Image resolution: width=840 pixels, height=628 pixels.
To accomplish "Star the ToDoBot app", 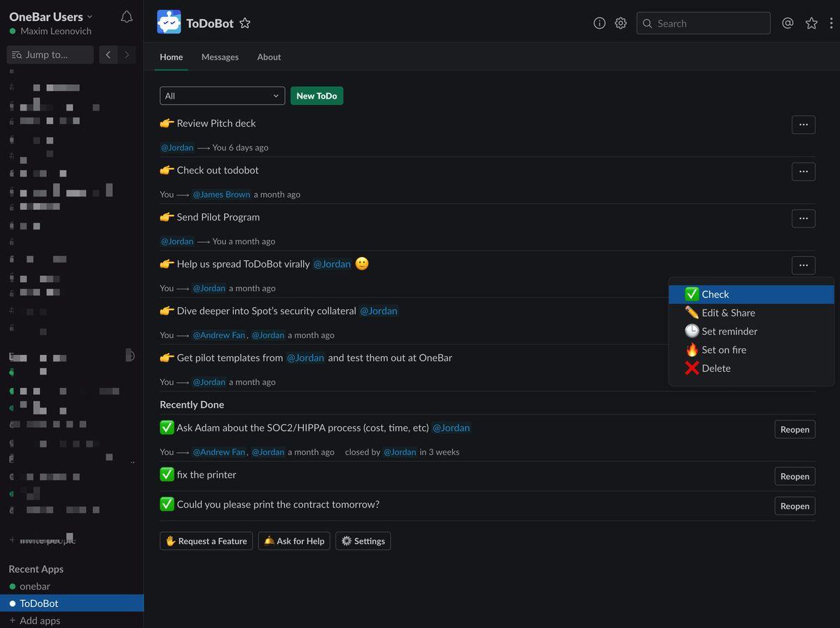I will pos(245,23).
